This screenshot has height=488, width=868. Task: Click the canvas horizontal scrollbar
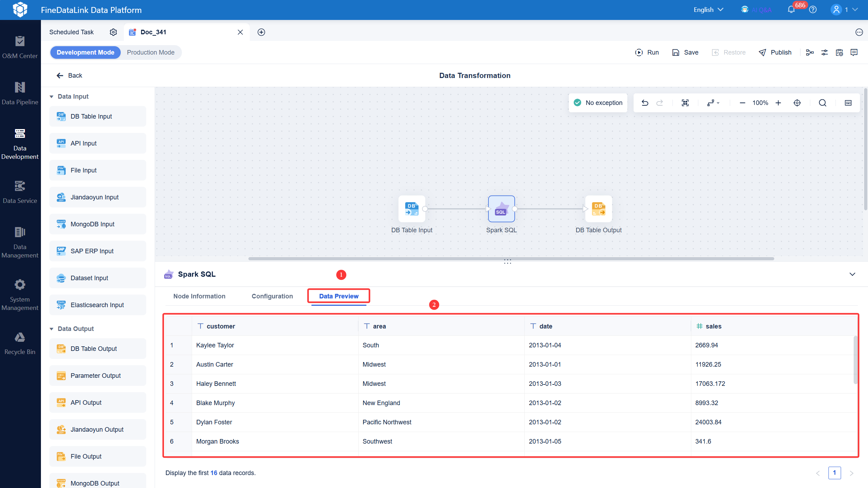tap(511, 259)
